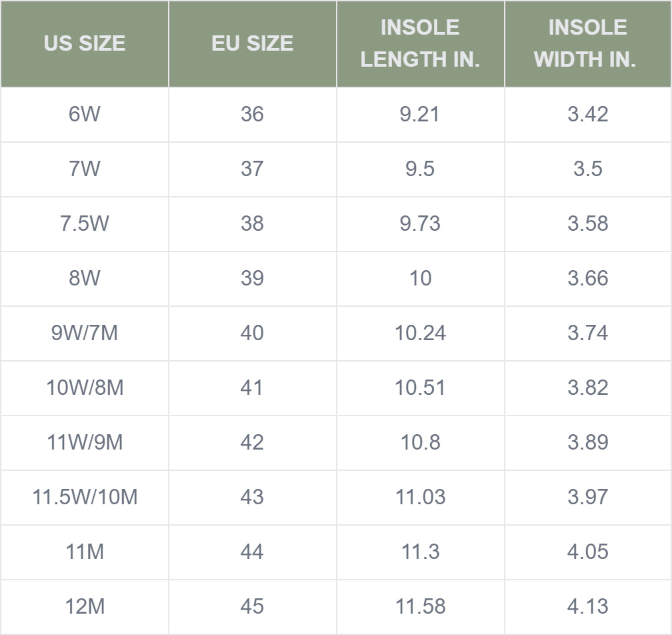
Task: Select insole length 10.24 cell
Action: point(420,333)
